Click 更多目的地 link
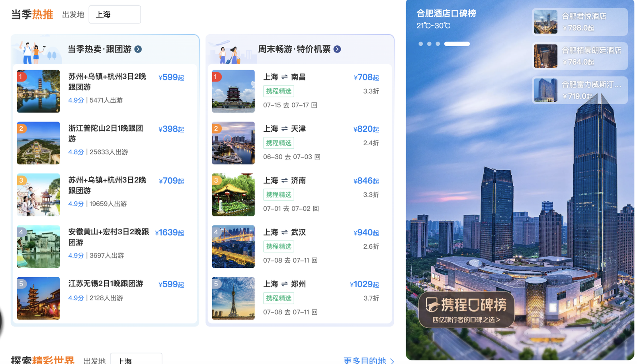Image resolution: width=637 pixels, height=364 pixels. (x=364, y=360)
